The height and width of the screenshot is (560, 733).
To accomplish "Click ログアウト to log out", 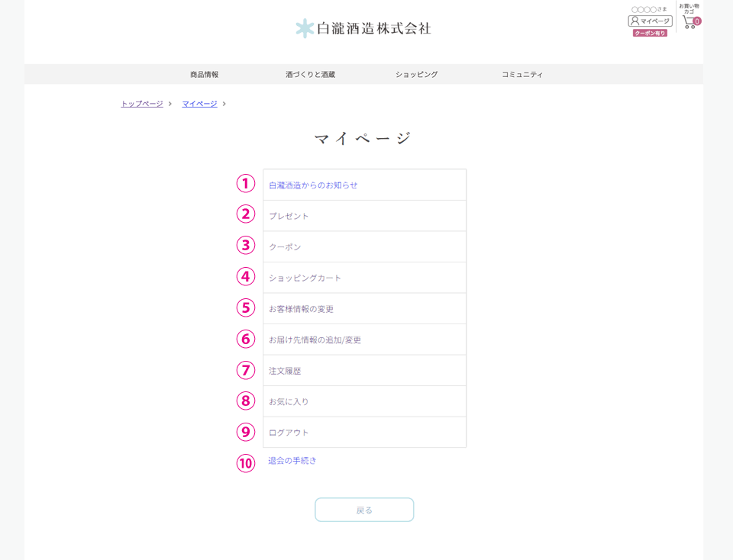I will pyautogui.click(x=365, y=432).
